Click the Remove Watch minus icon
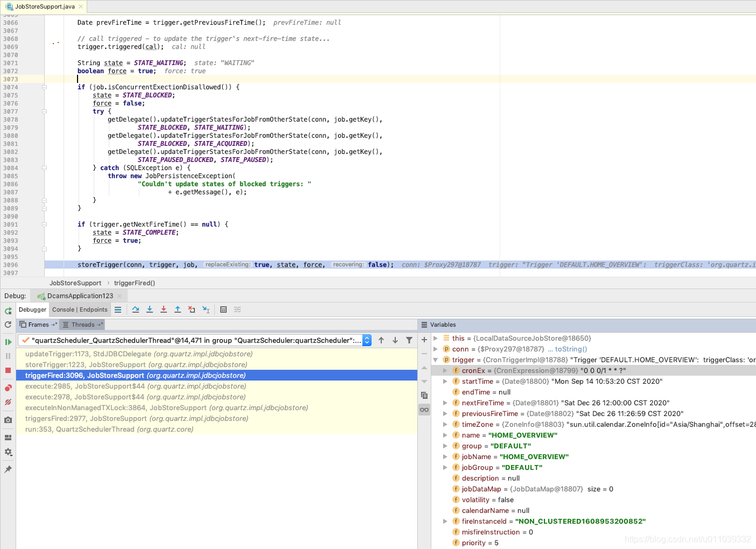 pyautogui.click(x=424, y=354)
